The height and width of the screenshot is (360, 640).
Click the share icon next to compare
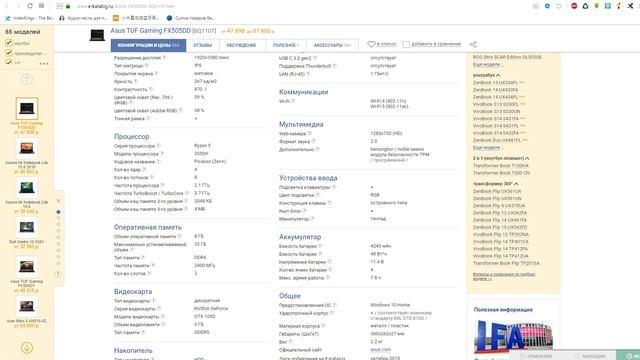tap(473, 44)
